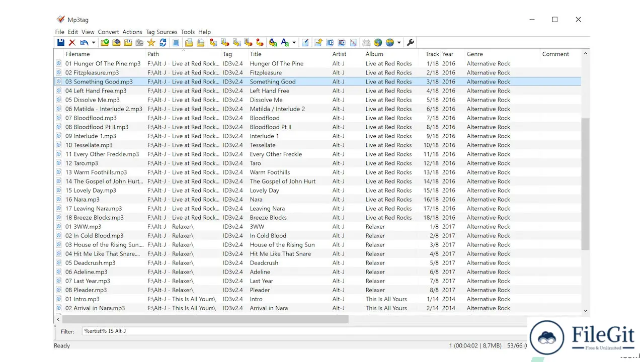Click the Auto-numbering wizard icon

click(353, 43)
